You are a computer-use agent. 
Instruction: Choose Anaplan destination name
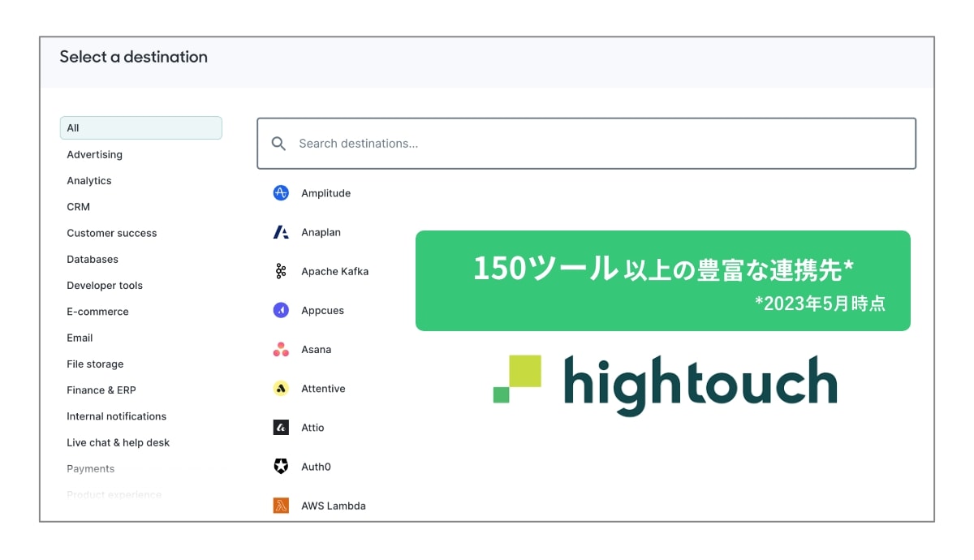click(x=321, y=232)
